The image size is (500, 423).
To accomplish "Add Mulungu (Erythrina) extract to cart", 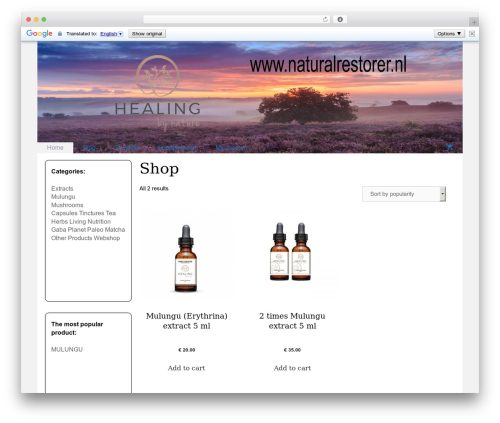I will tap(186, 368).
